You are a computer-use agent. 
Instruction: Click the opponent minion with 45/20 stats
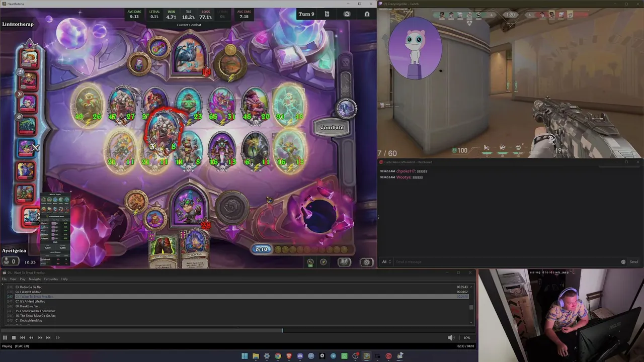(x=256, y=105)
